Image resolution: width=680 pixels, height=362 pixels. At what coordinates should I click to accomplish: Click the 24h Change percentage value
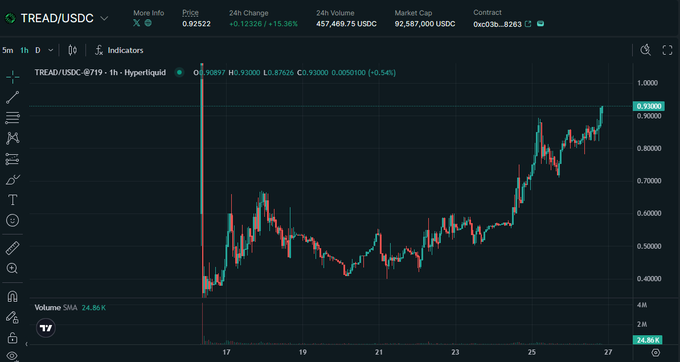point(282,24)
